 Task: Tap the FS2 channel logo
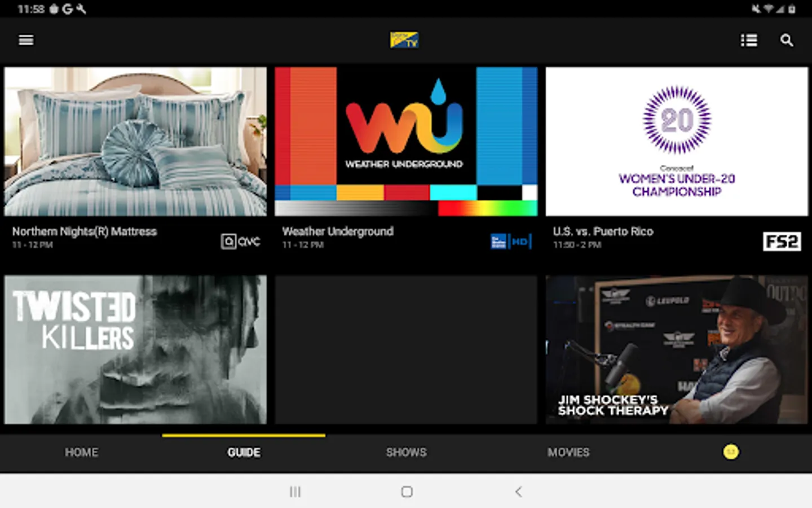pyautogui.click(x=782, y=242)
